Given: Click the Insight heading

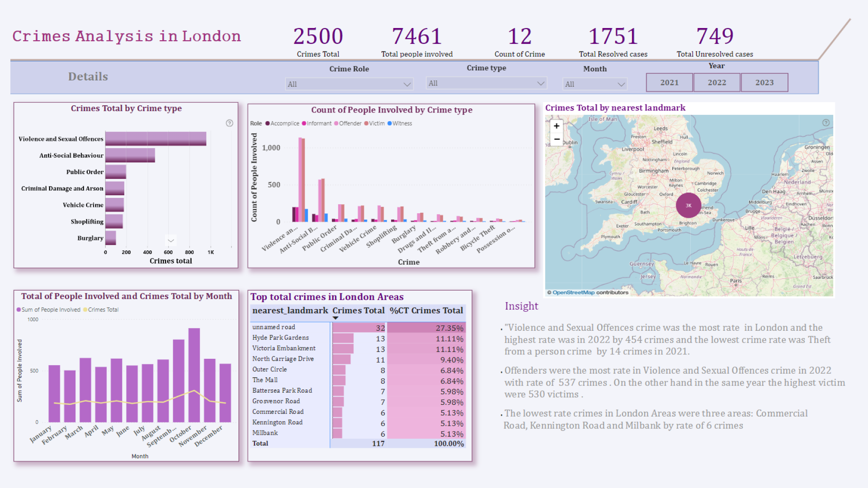Looking at the screenshot, I should click(x=521, y=306).
